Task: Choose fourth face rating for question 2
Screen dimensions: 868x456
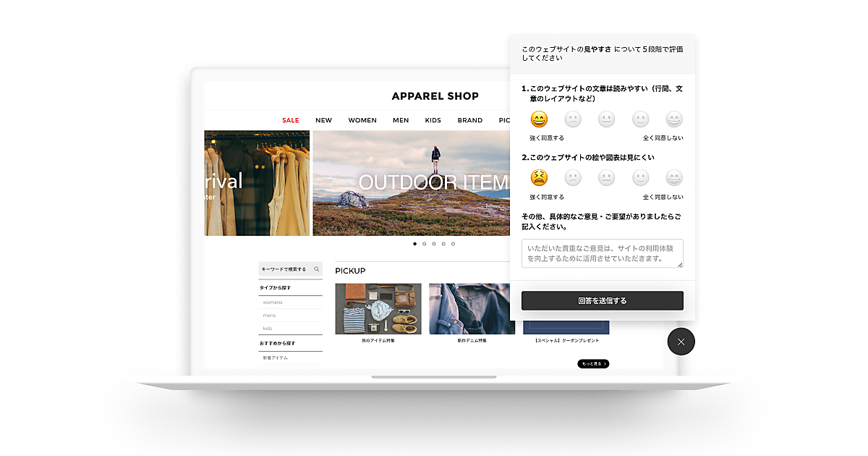Action: tap(640, 177)
